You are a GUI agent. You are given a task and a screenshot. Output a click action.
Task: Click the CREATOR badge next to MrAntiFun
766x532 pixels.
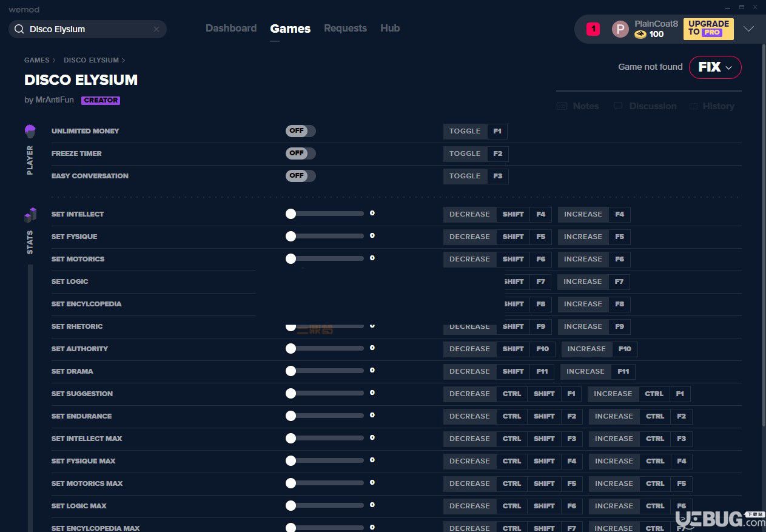click(x=101, y=101)
